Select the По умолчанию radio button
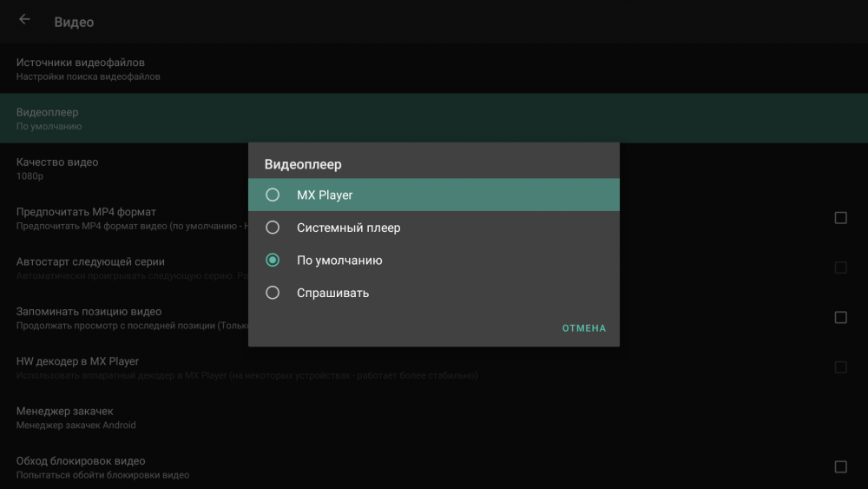 (273, 261)
